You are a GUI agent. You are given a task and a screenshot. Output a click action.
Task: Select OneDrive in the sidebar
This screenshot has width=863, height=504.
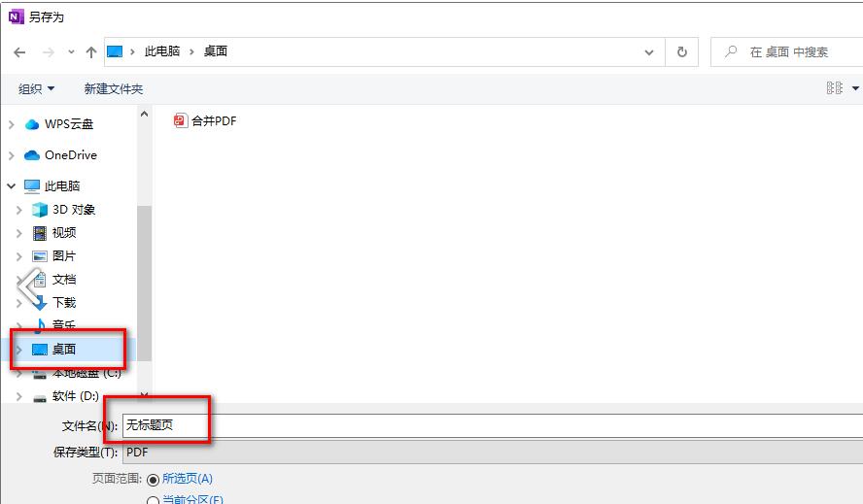[x=70, y=155]
